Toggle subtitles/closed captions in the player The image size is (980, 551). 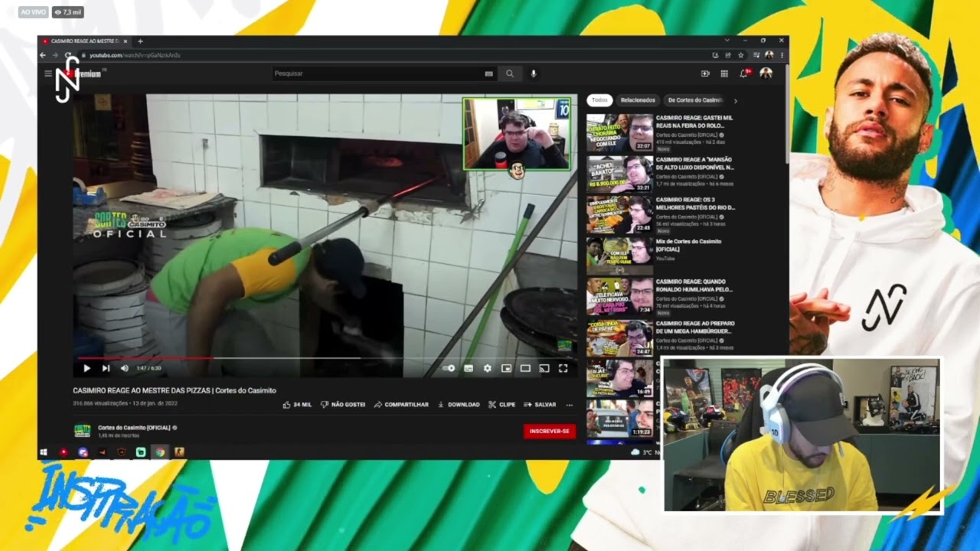(x=469, y=368)
